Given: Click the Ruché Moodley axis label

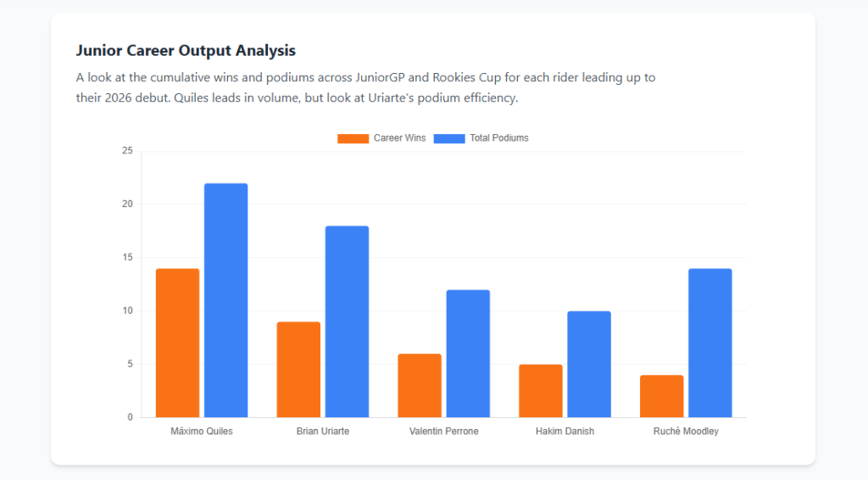Looking at the screenshot, I should click(686, 431).
